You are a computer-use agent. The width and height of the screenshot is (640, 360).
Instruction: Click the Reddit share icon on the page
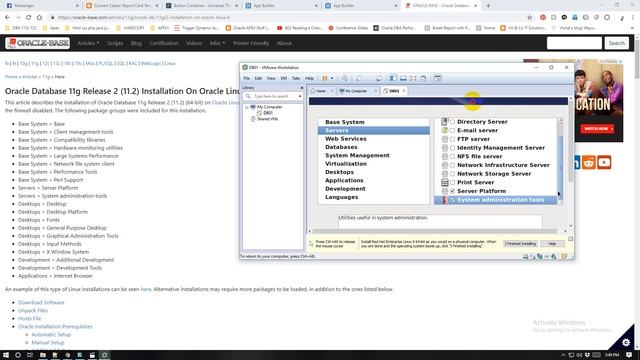[x=589, y=162]
